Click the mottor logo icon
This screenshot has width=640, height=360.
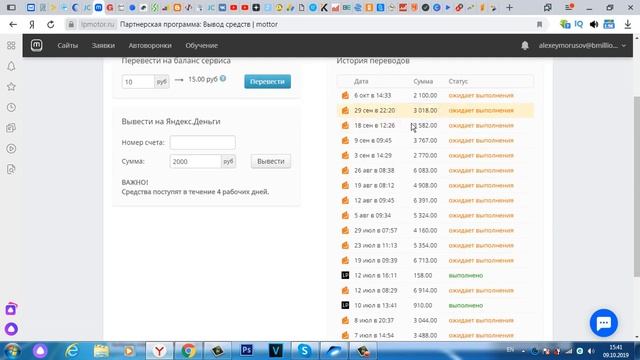(36, 45)
